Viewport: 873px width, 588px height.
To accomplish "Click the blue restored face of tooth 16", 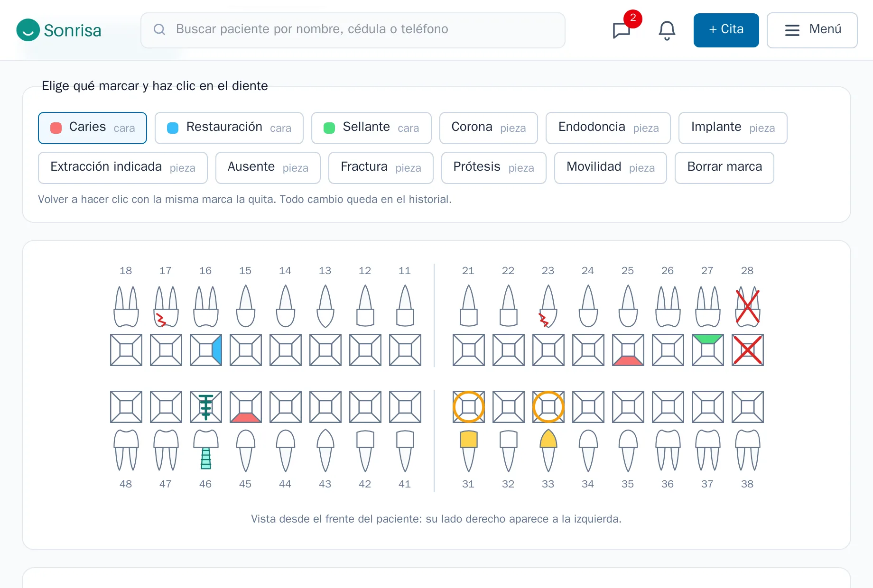I will click(x=217, y=350).
